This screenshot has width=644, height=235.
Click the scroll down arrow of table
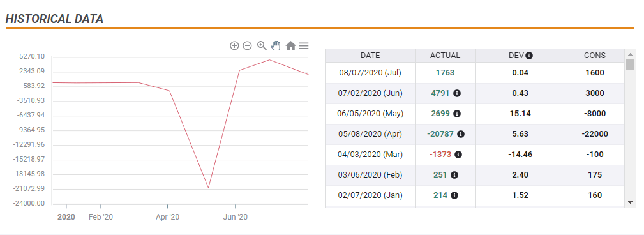630,202
